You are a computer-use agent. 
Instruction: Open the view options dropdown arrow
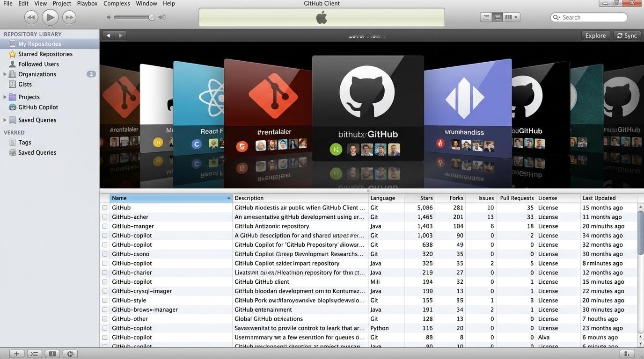tap(516, 17)
